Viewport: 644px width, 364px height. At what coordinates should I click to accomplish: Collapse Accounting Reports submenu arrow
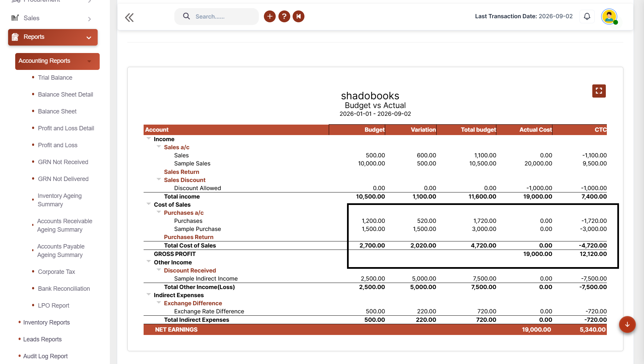(x=89, y=61)
